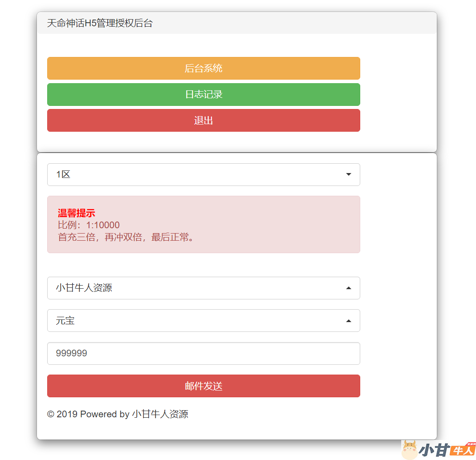Viewport: 476px width, 460px height.
Task: Click the arrow on the 1区 selector
Action: [349, 174]
